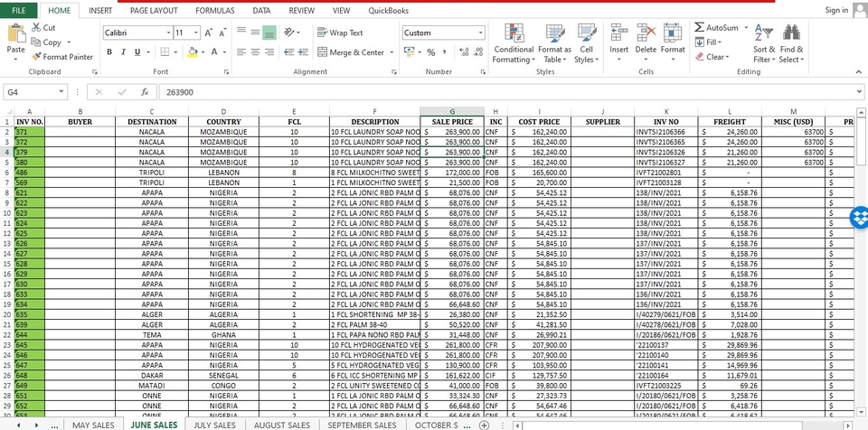Expand the Name Box G4 dropdown
The height and width of the screenshot is (430, 868).
pyautogui.click(x=61, y=92)
